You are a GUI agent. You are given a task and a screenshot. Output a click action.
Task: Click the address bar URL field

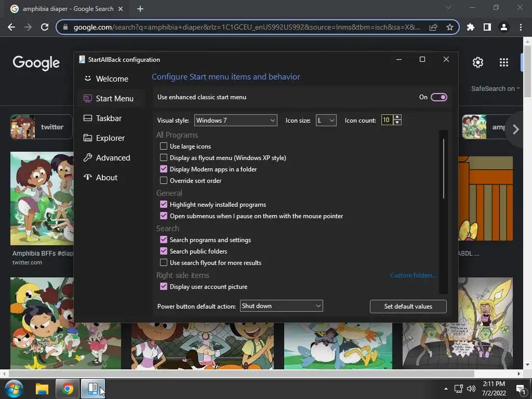[x=247, y=27]
